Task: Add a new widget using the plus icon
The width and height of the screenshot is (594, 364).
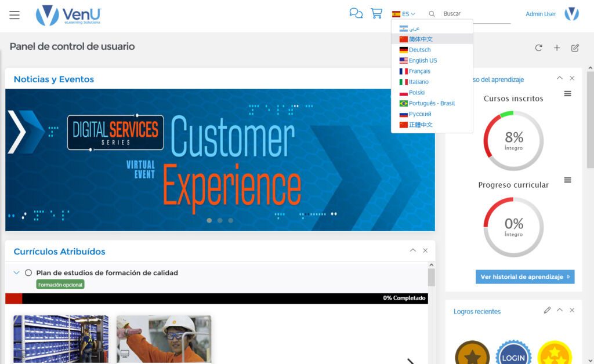Action: click(556, 48)
